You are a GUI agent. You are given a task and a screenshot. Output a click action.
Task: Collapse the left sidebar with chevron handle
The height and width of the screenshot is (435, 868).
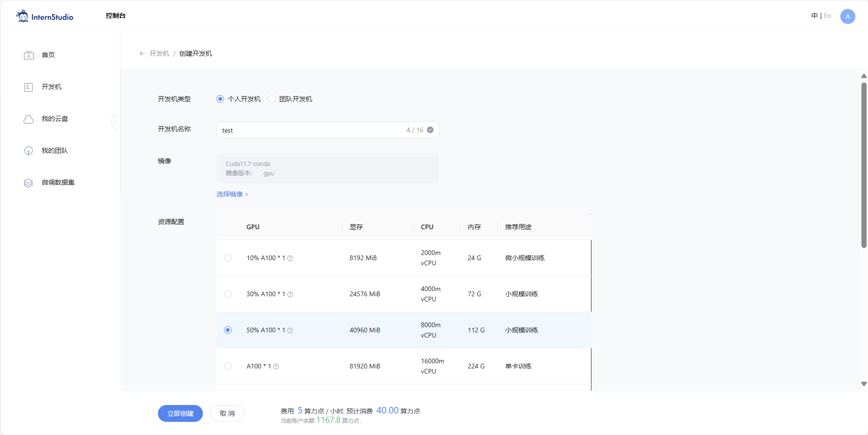115,122
